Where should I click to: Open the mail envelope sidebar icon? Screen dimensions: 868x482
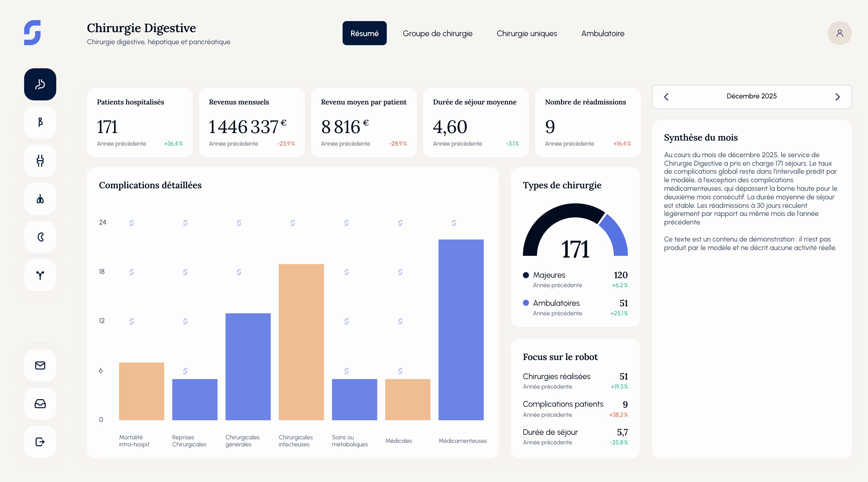click(40, 366)
